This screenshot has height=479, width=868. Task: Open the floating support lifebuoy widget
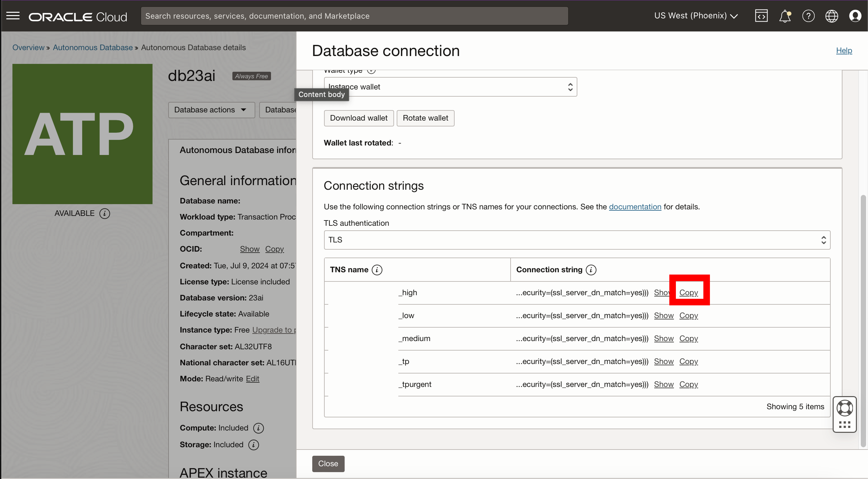[x=844, y=408]
